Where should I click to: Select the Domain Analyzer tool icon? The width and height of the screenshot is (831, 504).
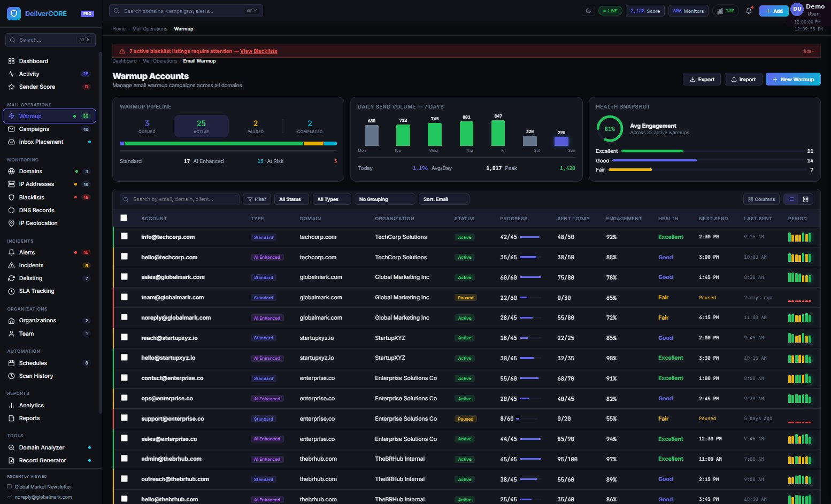click(11, 447)
